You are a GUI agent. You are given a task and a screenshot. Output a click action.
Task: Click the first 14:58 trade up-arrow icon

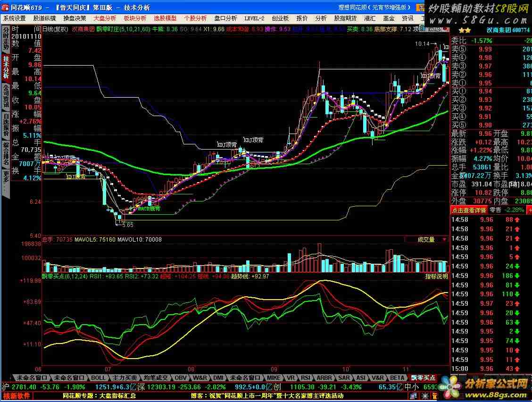click(x=517, y=220)
